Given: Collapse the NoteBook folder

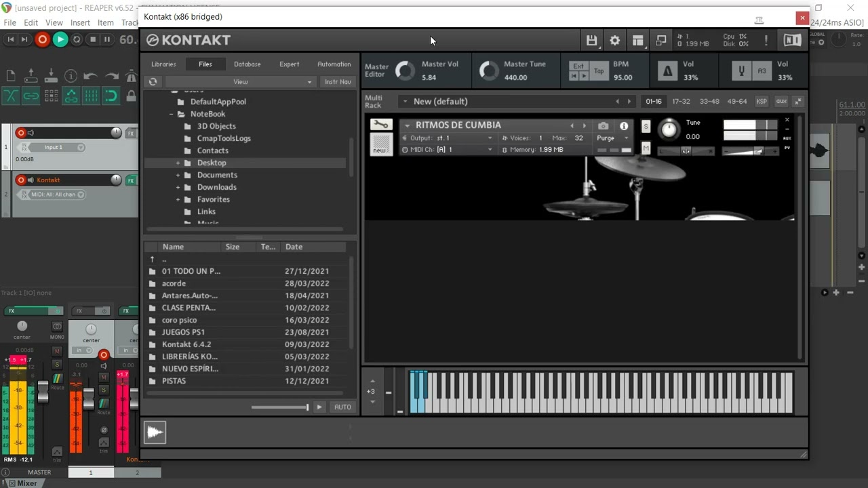Looking at the screenshot, I should [x=172, y=115].
